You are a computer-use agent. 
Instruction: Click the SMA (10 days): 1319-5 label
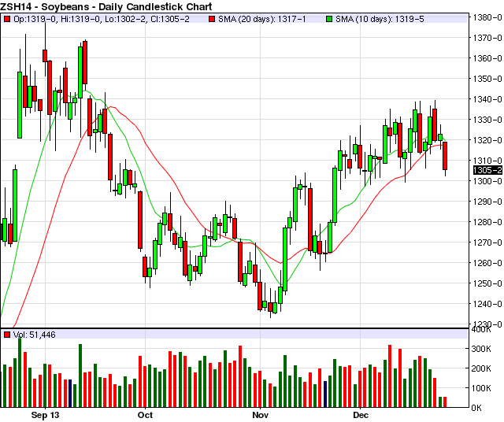[x=380, y=19]
